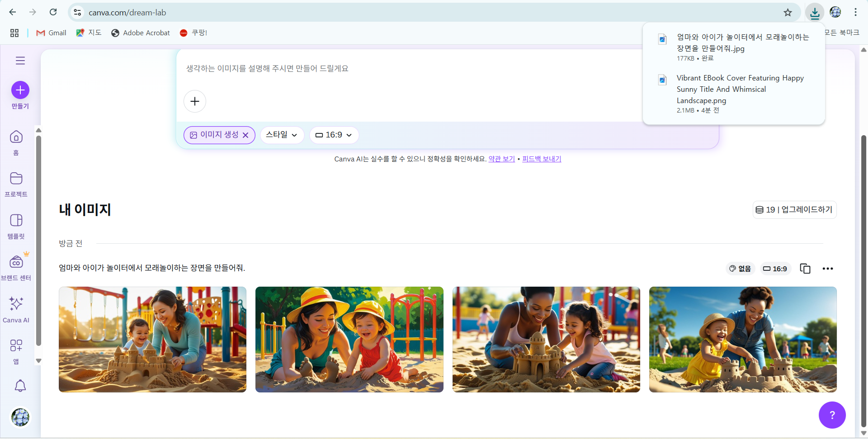
Task: Open the three-dot more options menu
Action: coord(828,269)
